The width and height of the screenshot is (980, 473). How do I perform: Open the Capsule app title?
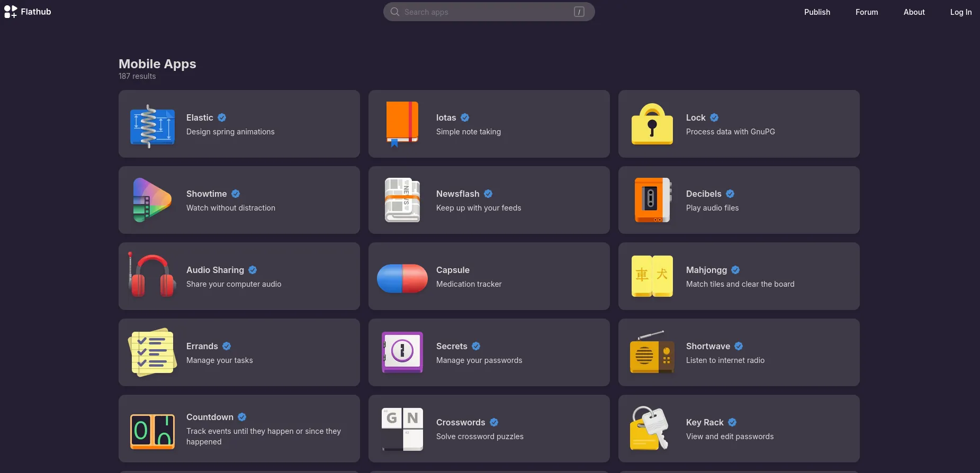453,270
